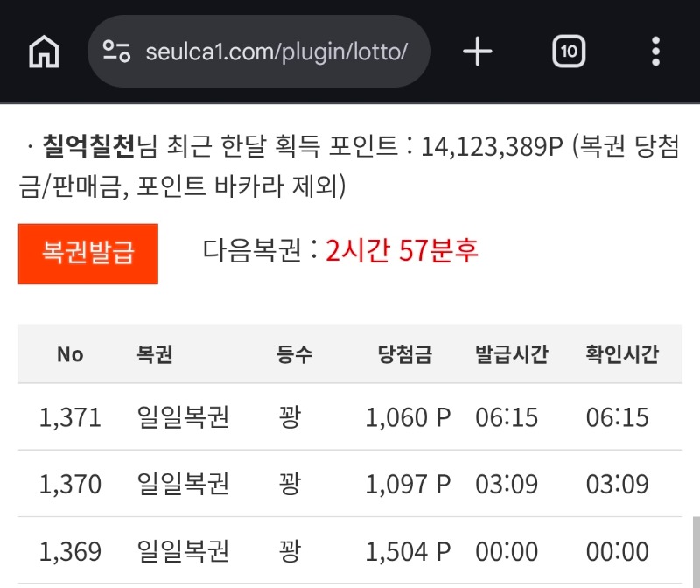Open a new tab with plus icon
Viewport: 700px width, 588px height.
pyautogui.click(x=478, y=52)
